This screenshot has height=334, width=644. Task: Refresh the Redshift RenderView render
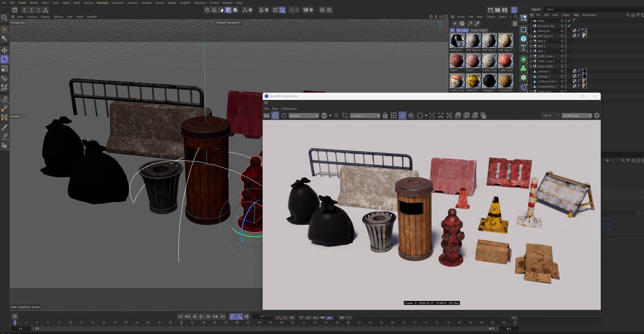(x=284, y=115)
